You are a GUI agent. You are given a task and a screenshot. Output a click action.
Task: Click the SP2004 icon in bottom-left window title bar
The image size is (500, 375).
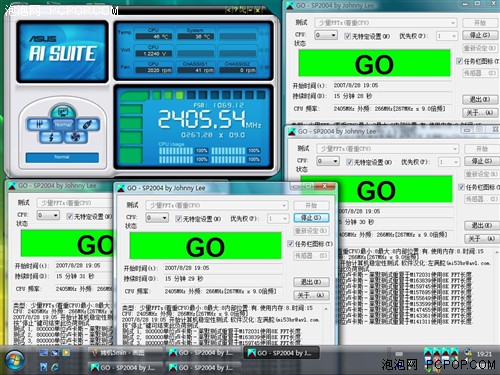click(x=12, y=186)
